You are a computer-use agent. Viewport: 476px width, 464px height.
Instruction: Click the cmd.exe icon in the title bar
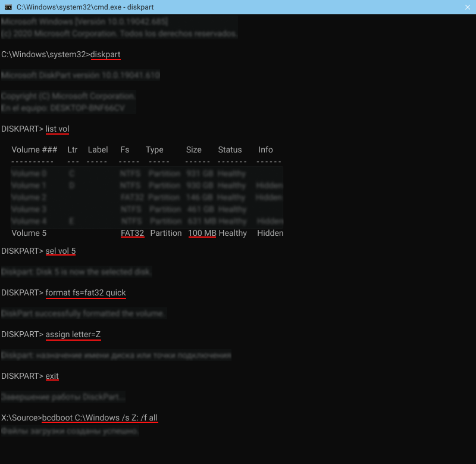click(7, 7)
